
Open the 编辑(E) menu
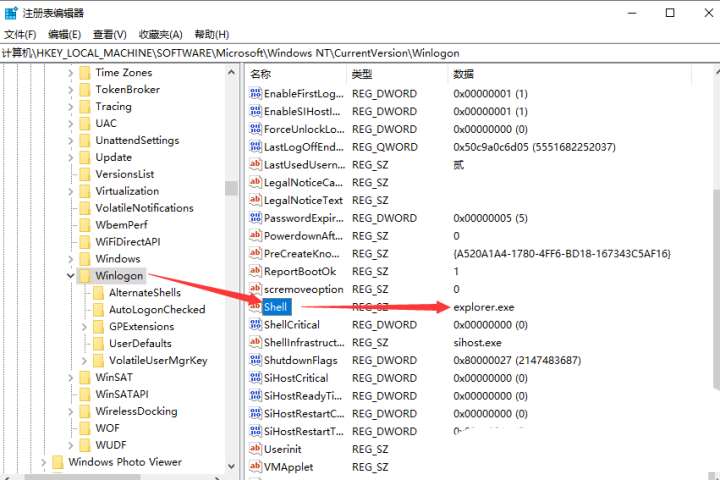[x=64, y=34]
